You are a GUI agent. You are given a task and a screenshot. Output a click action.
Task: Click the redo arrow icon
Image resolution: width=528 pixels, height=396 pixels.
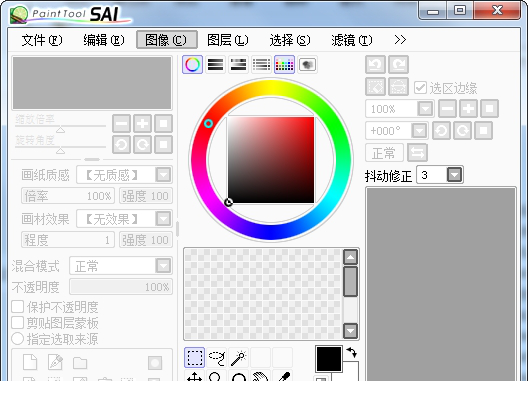pos(398,64)
